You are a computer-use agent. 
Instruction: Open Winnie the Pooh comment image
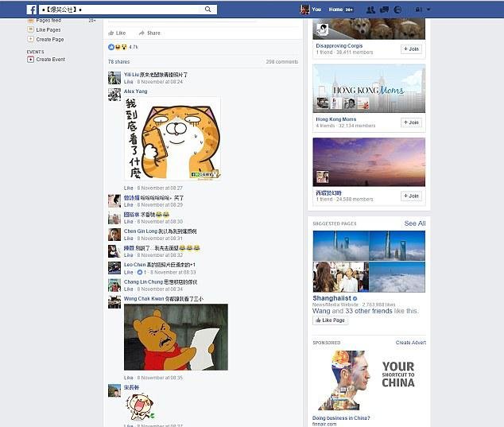coord(176,337)
